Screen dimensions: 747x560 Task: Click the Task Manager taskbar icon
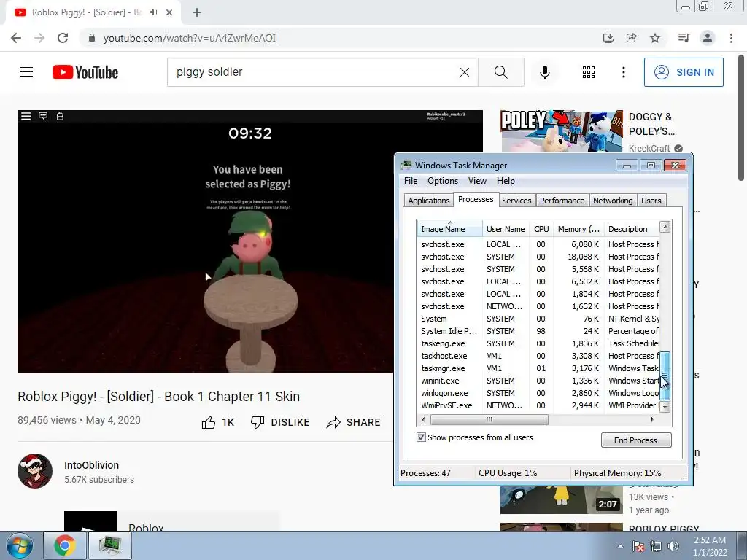(110, 545)
